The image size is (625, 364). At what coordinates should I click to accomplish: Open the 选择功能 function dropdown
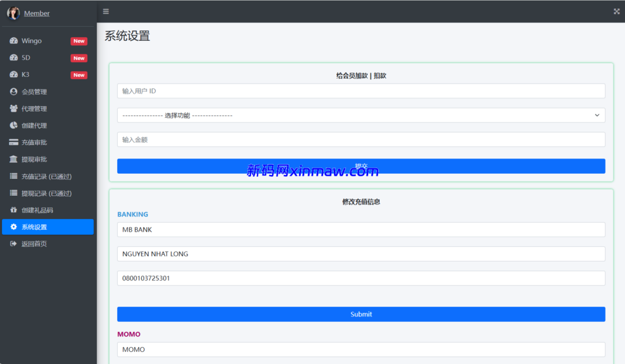tap(361, 115)
